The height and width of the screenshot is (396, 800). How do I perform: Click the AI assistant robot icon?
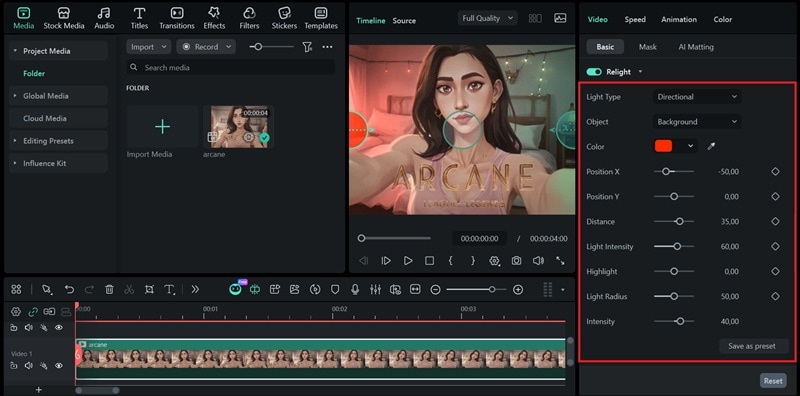coord(235,289)
